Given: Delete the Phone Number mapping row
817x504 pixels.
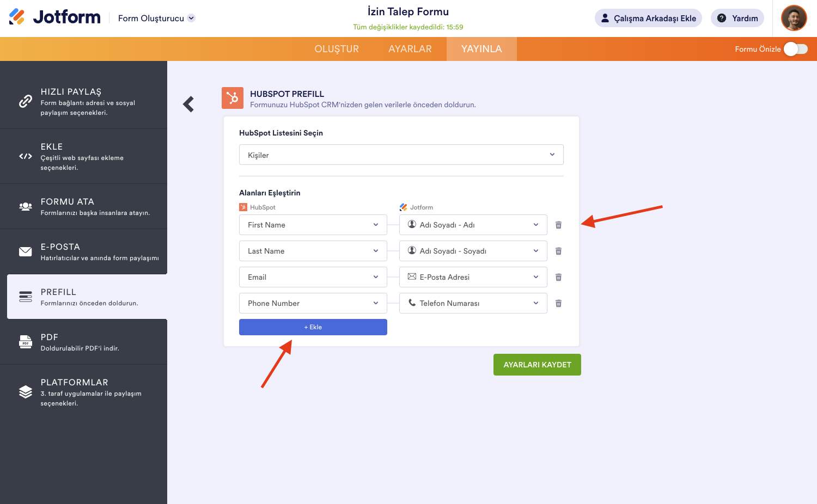Looking at the screenshot, I should [558, 303].
